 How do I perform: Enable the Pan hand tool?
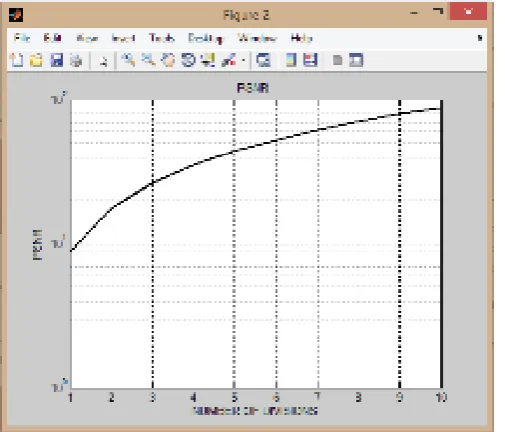click(168, 60)
